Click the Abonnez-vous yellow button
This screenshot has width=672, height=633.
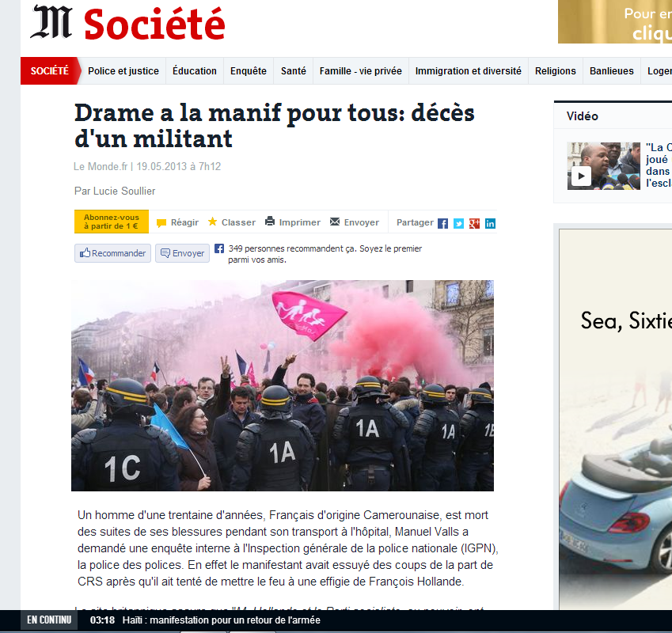click(112, 222)
